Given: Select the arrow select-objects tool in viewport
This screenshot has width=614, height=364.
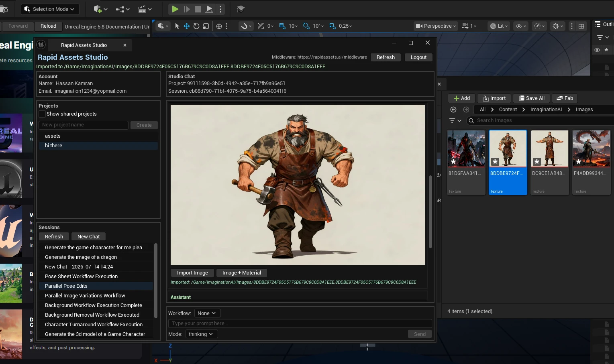Looking at the screenshot, I should click(177, 26).
